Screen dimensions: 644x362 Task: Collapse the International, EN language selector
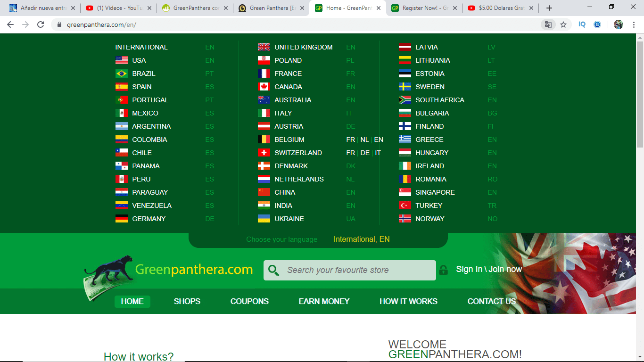tap(362, 239)
